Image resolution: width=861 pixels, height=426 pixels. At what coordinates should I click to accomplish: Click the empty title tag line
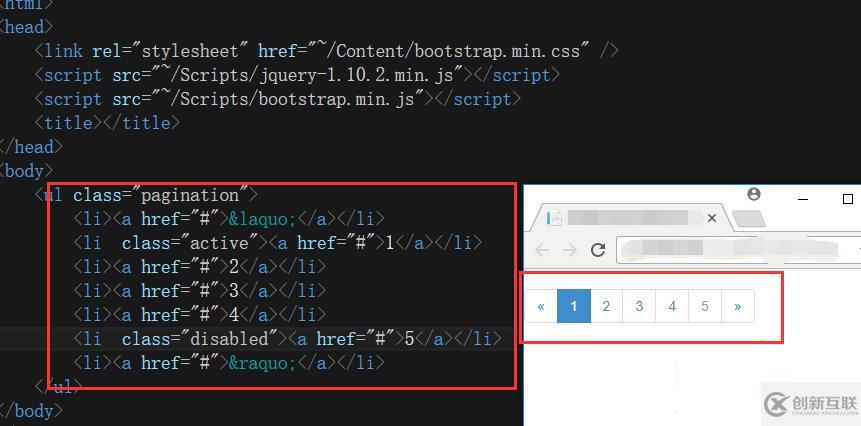(x=107, y=122)
